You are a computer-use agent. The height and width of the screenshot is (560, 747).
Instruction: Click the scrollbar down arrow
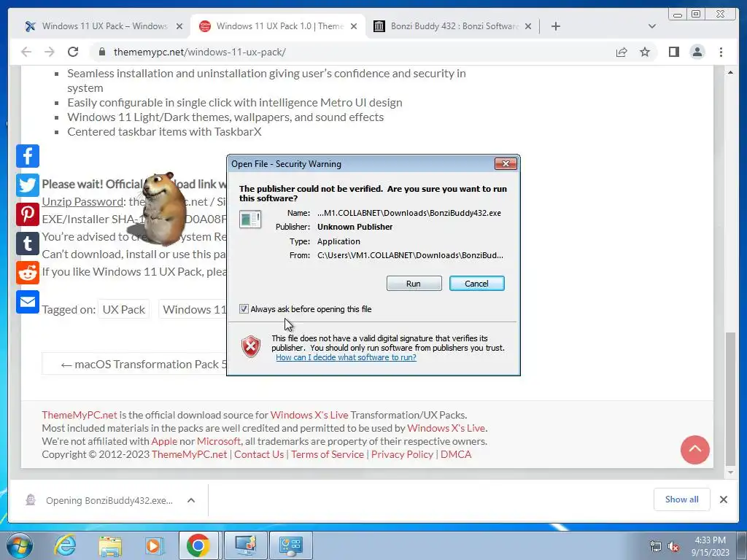[x=730, y=472]
